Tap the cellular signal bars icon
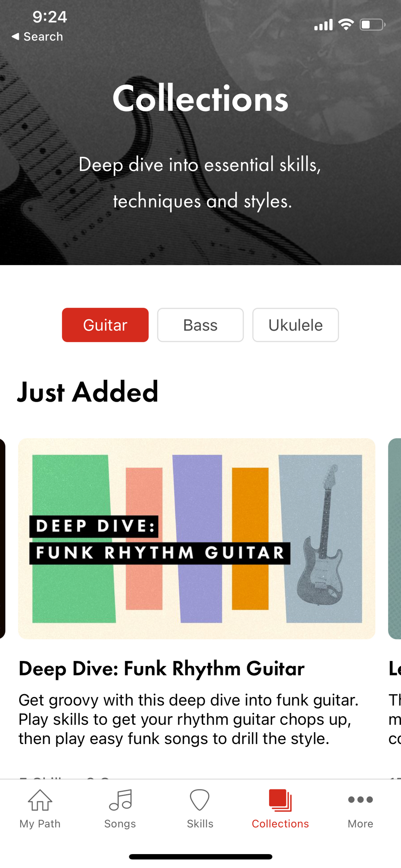Image resolution: width=401 pixels, height=868 pixels. (x=323, y=25)
